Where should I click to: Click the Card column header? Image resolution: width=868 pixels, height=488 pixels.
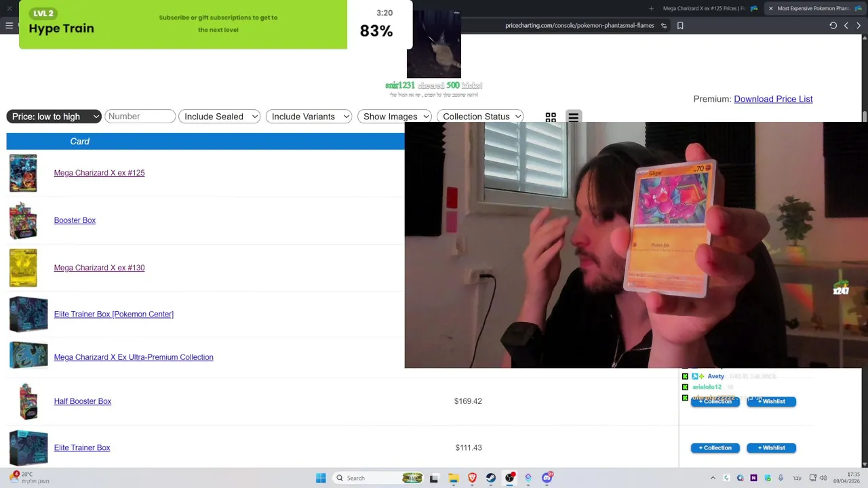tap(79, 142)
